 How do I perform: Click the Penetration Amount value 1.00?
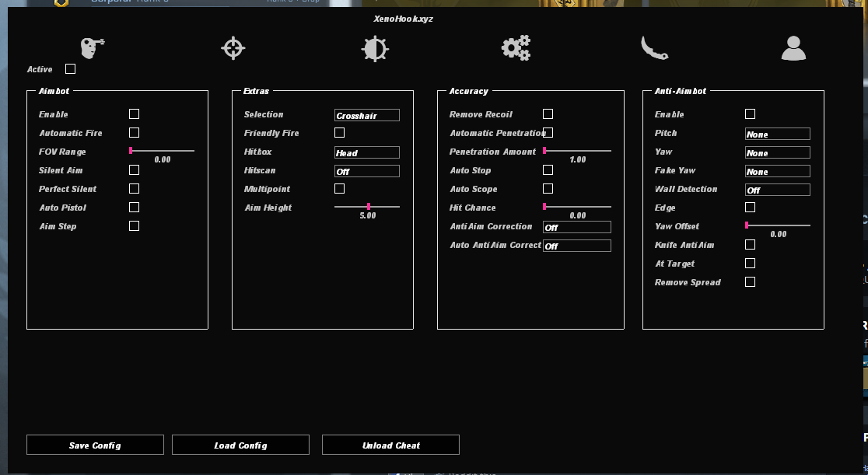[578, 159]
